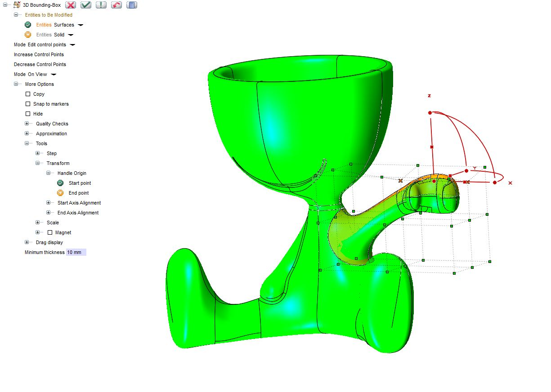The width and height of the screenshot is (551, 392).
Task: Open the On View mode dropdown
Action: tap(54, 75)
